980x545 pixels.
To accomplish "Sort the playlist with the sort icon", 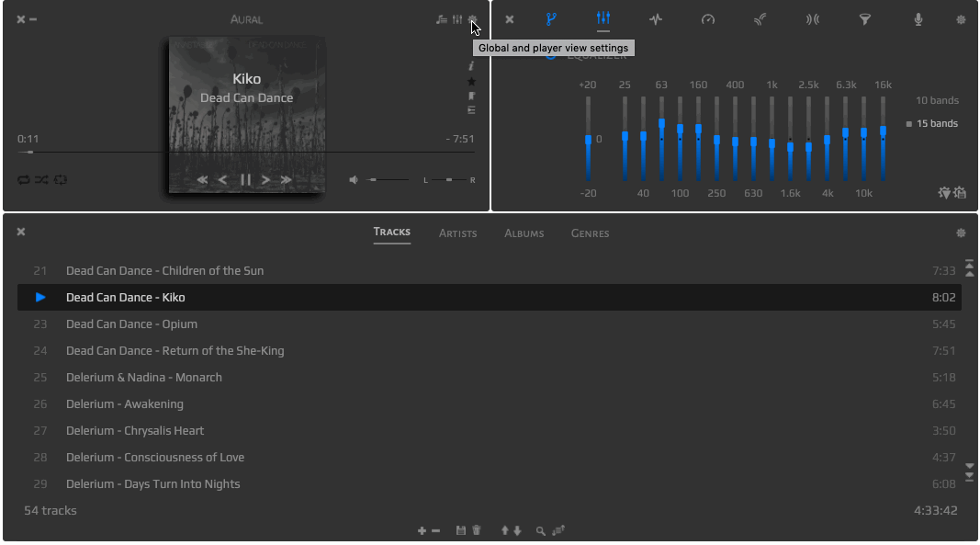I will coord(558,530).
